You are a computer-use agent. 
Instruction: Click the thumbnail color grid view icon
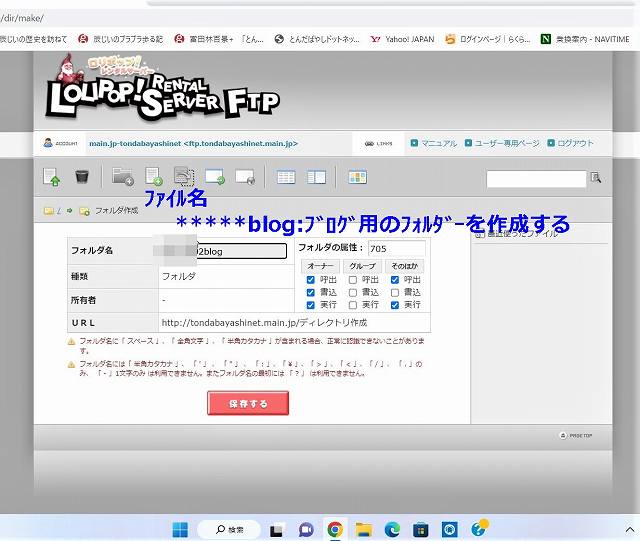[x=357, y=178]
